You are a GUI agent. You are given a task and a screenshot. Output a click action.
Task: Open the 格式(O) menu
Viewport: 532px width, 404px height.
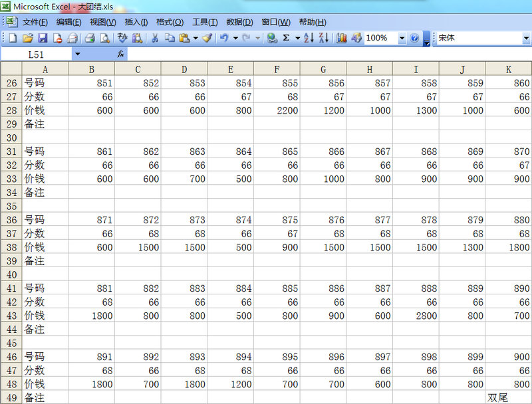pos(168,22)
